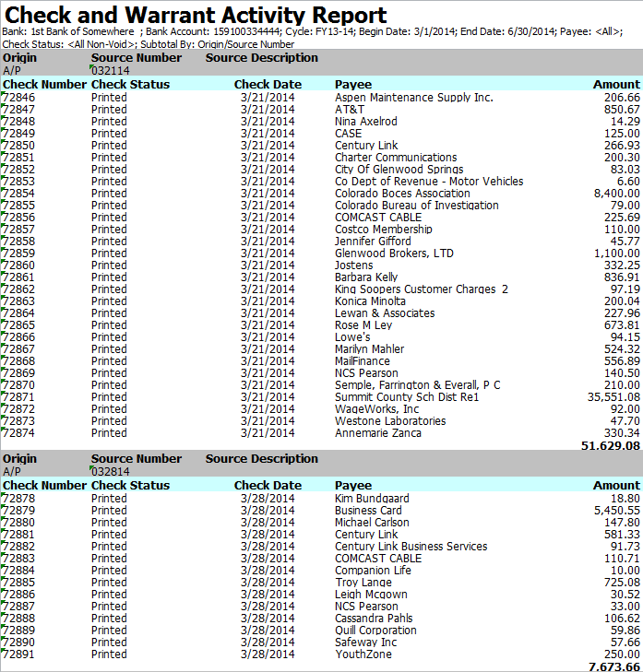The width and height of the screenshot is (643, 672).
Task: Click amount 330.34 for Annemarie Zanca
Action: point(622,433)
